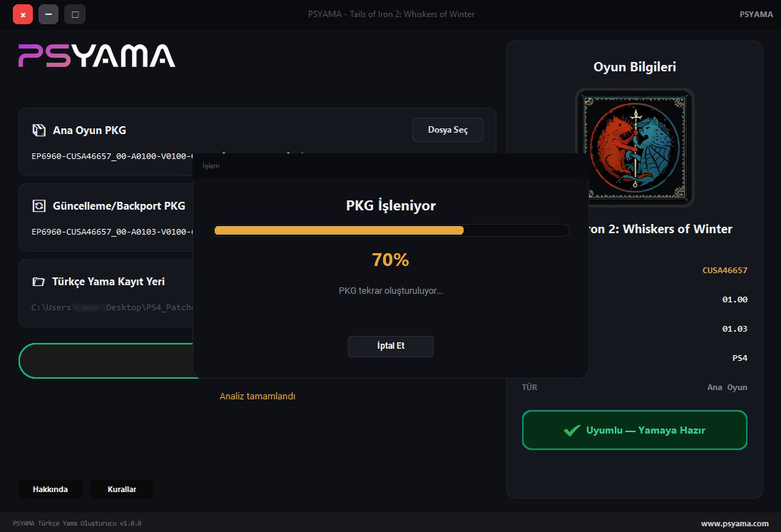Screen dimensions: 781x532
Task: Click the TÜR label
Action: [x=529, y=387]
